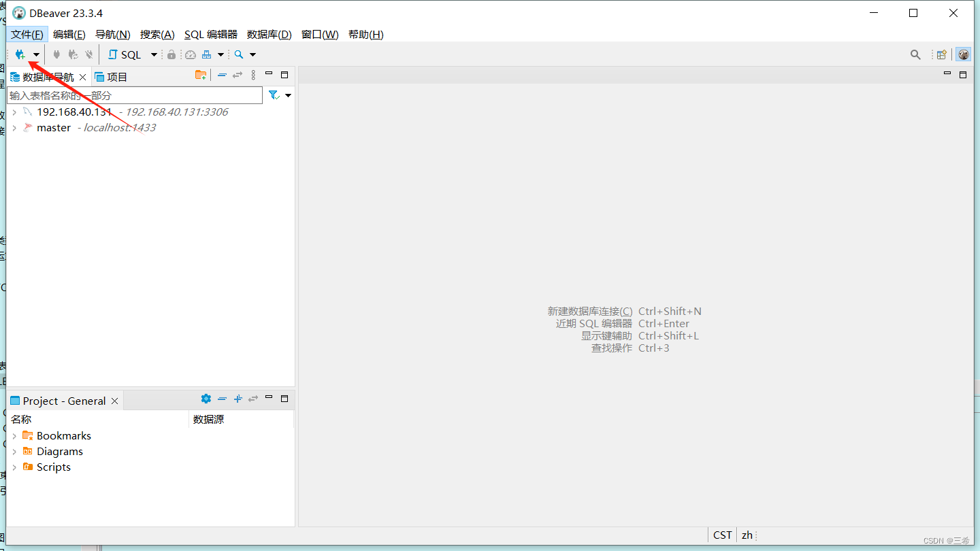980x551 pixels.
Task: Open the dashboard gauge icon
Action: (191, 54)
